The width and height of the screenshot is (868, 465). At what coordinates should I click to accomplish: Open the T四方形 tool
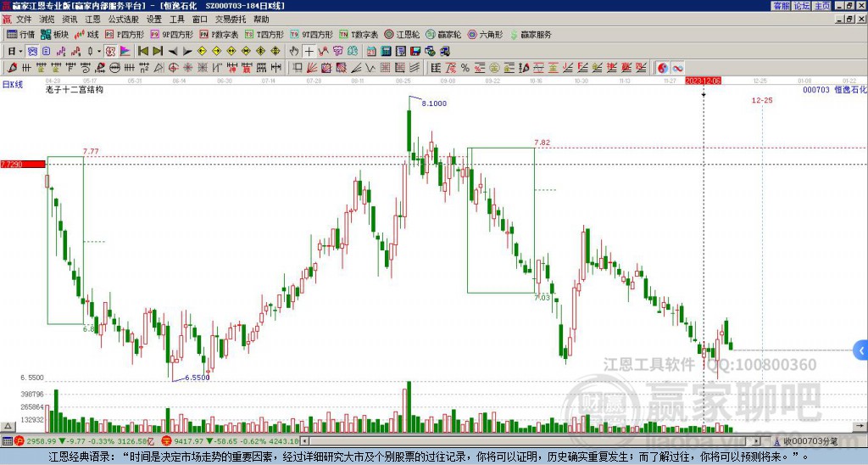pos(264,34)
